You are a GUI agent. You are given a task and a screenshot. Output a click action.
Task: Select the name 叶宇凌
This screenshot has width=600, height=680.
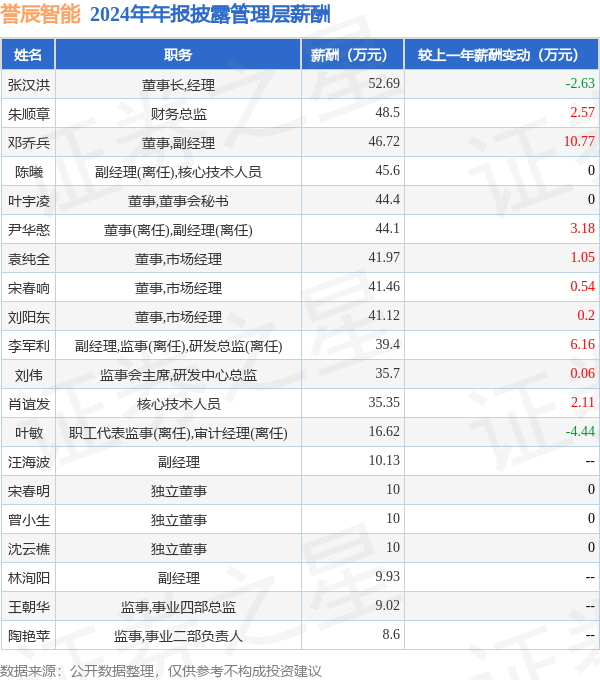click(x=29, y=201)
